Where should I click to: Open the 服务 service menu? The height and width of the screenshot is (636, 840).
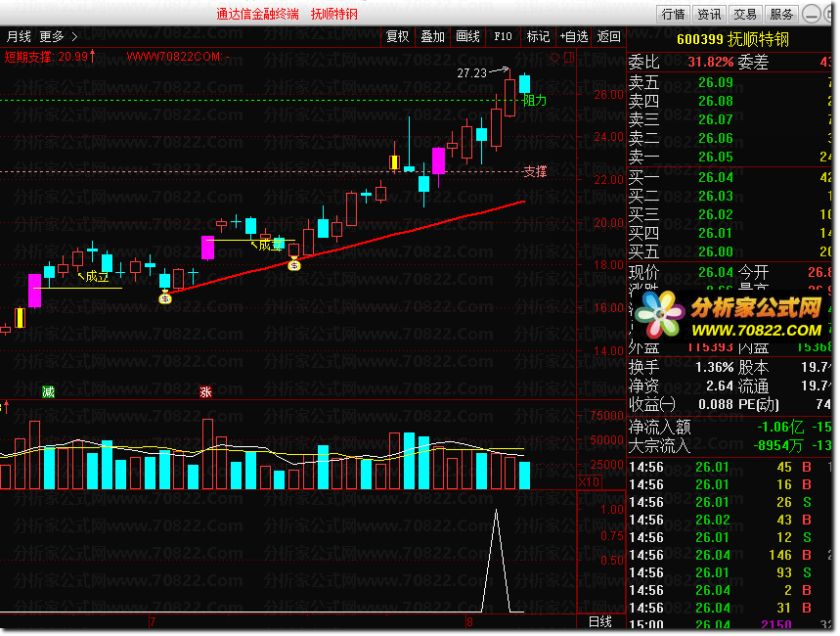781,15
